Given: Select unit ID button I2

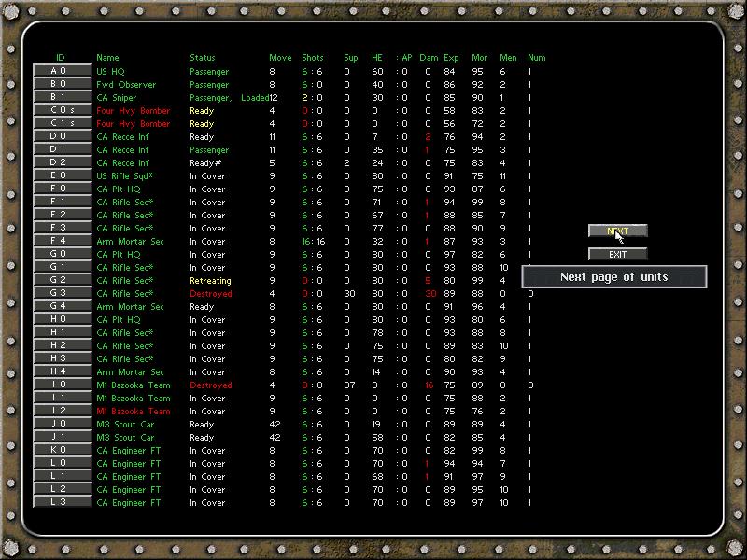Looking at the screenshot, I should tap(63, 411).
